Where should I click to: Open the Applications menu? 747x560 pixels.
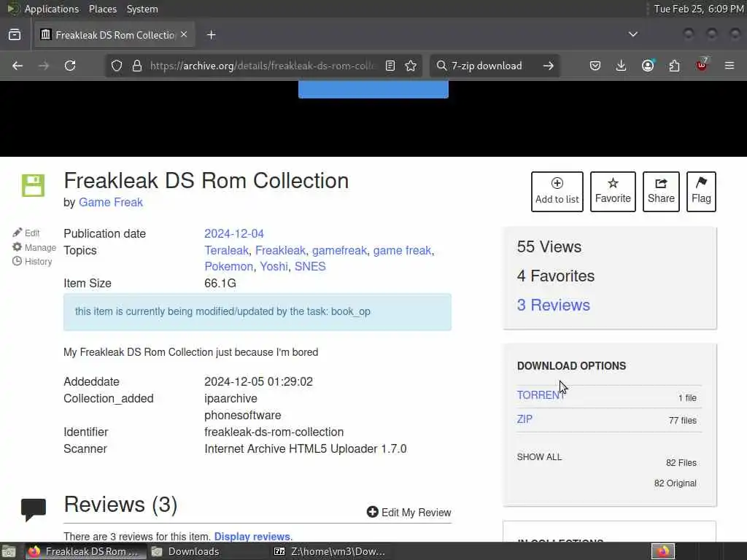(52, 9)
